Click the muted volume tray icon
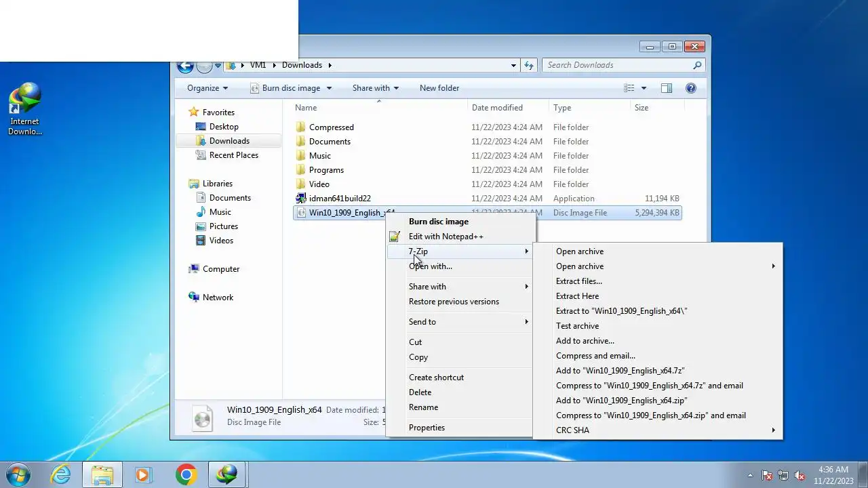Image resolution: width=868 pixels, height=488 pixels. (x=800, y=475)
